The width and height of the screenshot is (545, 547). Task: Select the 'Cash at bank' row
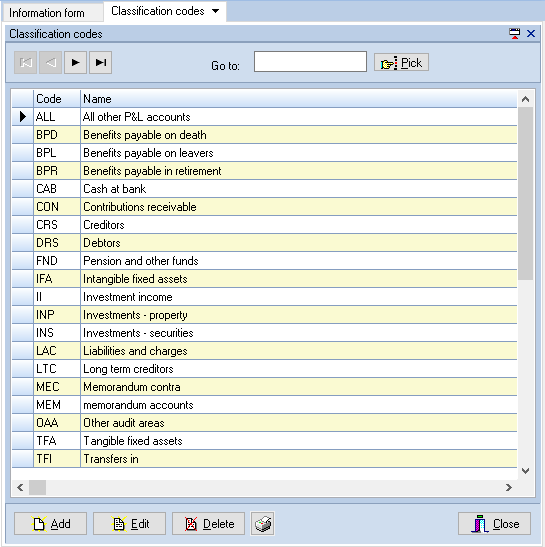[264, 189]
